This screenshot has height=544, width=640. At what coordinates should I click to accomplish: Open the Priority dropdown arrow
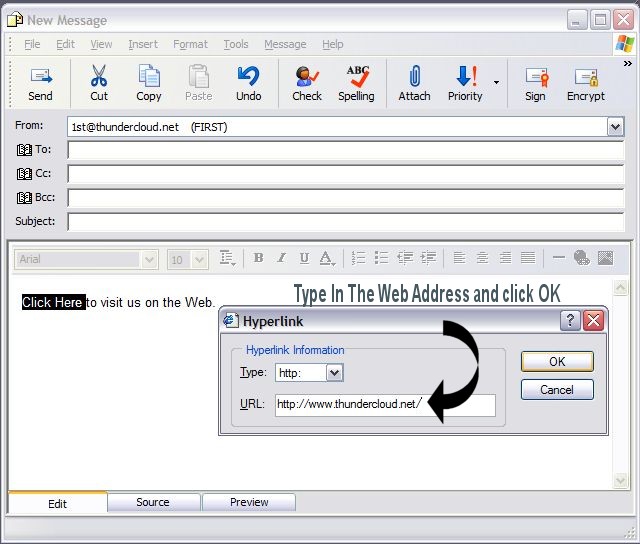pyautogui.click(x=496, y=83)
